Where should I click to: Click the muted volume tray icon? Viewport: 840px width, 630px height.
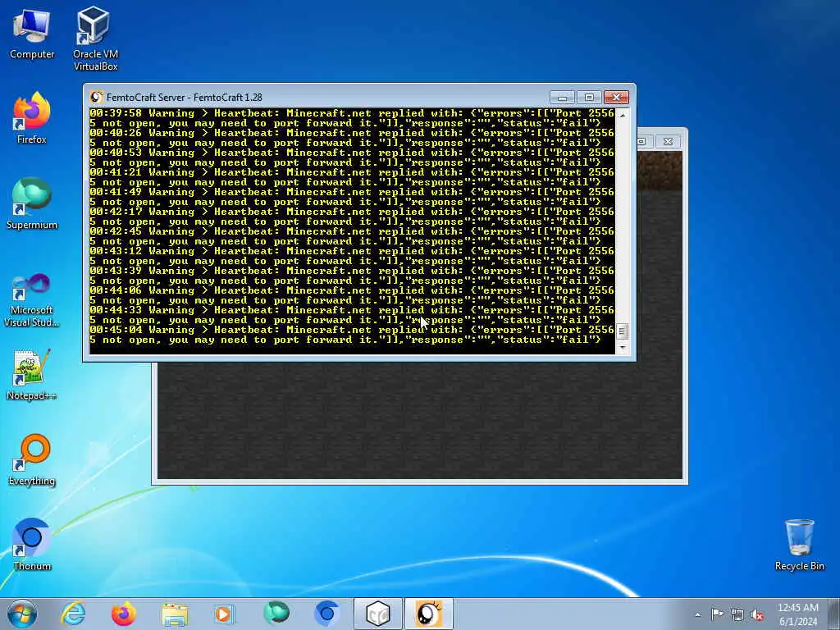[x=757, y=614]
